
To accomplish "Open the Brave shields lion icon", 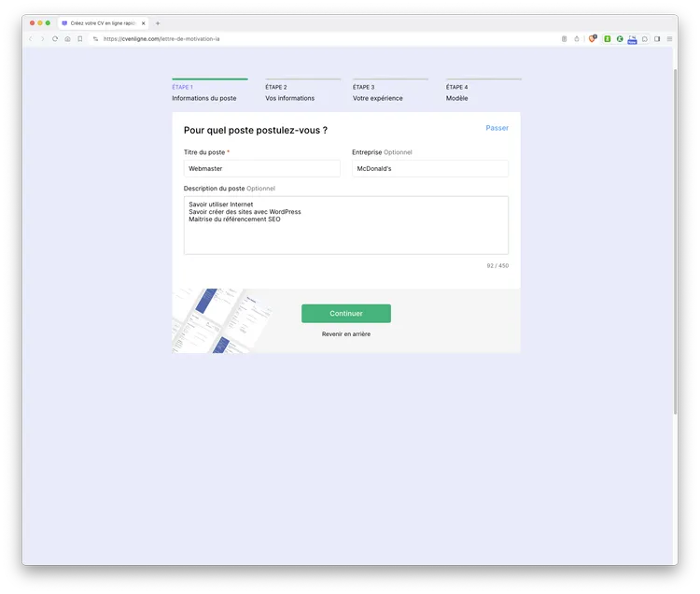I will point(593,39).
